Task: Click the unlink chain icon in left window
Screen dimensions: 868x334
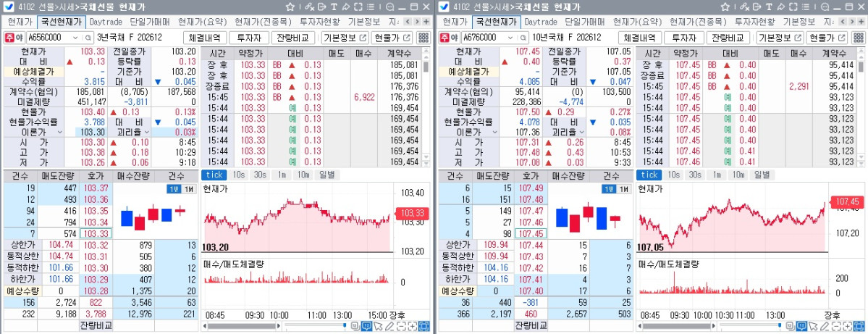Action: click(309, 7)
